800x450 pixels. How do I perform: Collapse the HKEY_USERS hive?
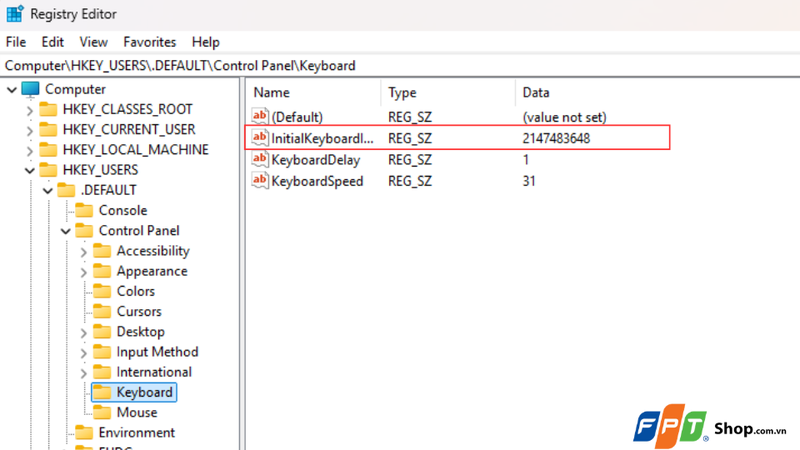click(x=30, y=170)
